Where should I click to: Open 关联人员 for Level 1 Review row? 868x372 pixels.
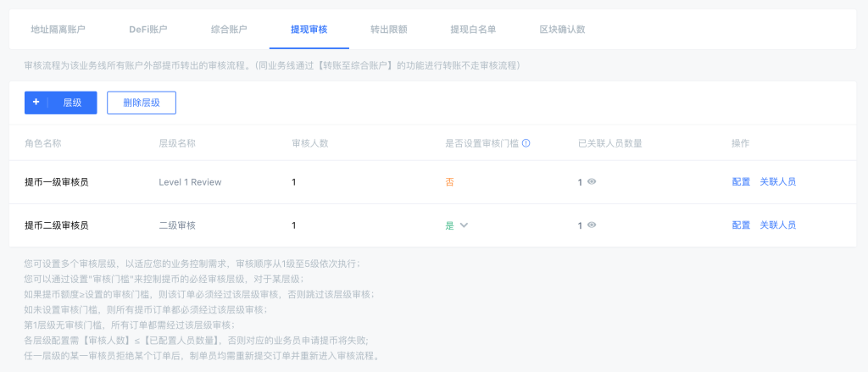pyautogui.click(x=777, y=181)
